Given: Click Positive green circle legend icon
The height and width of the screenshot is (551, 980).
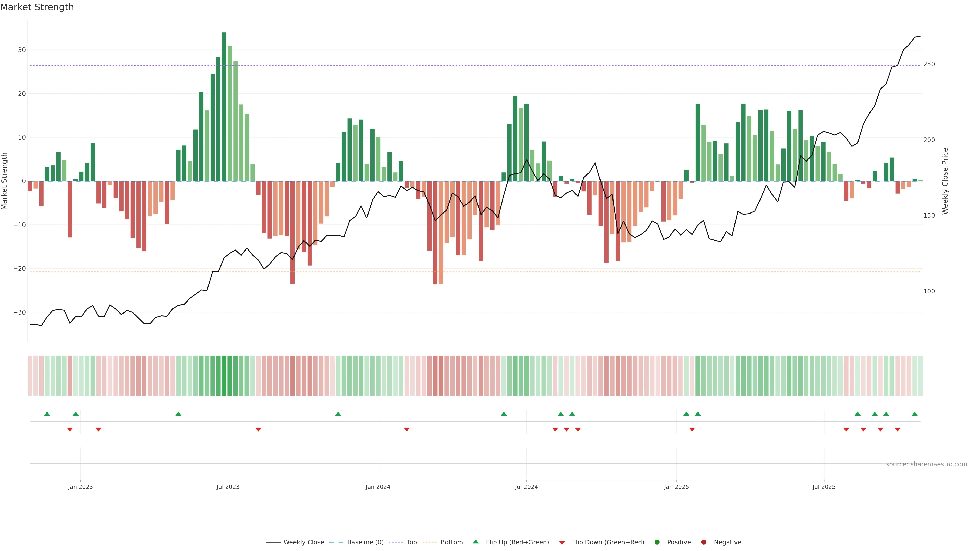Looking at the screenshot, I should [657, 542].
